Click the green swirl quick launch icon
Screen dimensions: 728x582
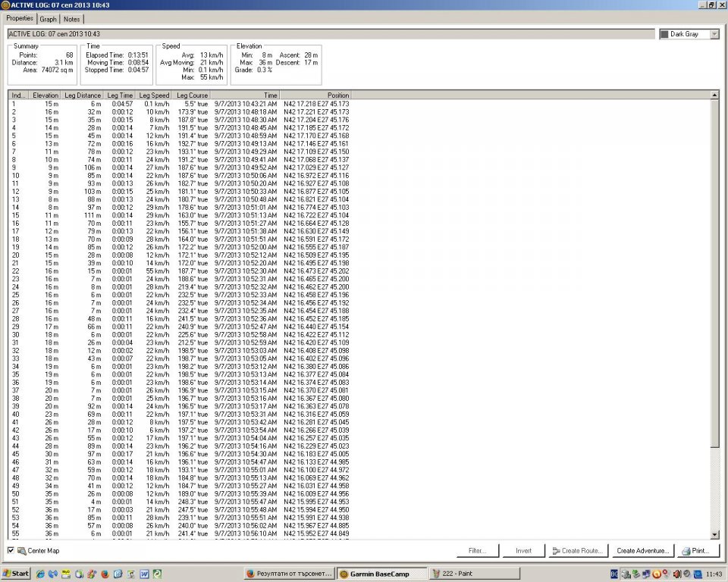pos(158,574)
